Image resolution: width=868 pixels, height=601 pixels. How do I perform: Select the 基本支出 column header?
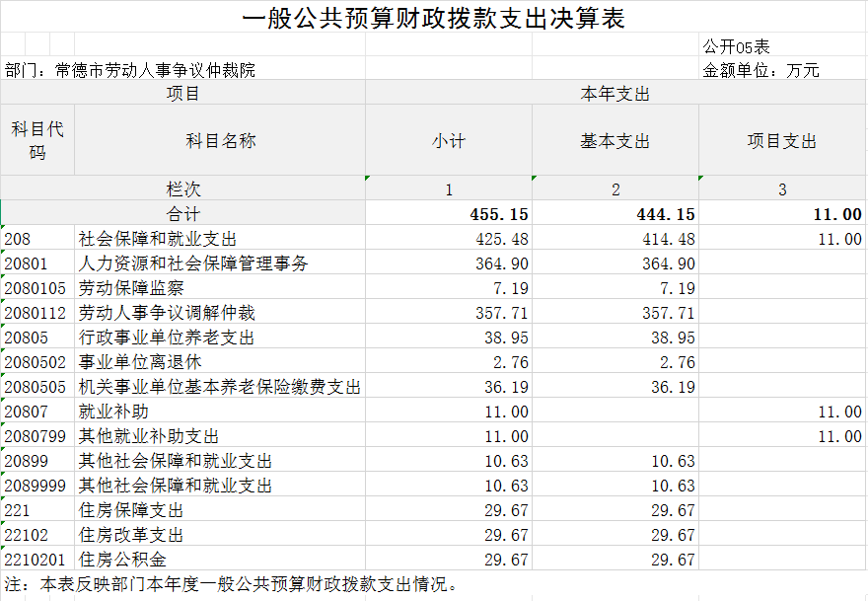point(615,141)
